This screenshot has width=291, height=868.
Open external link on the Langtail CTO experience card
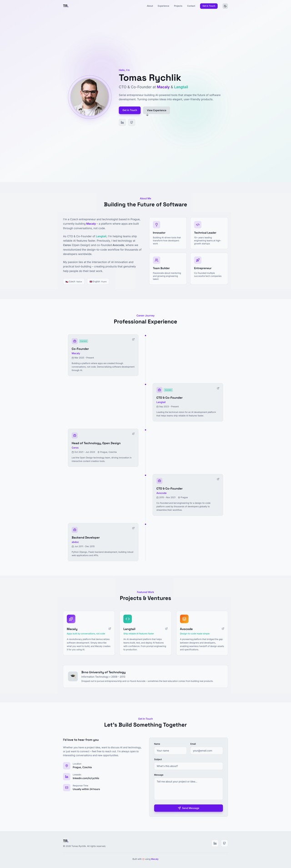(218, 388)
